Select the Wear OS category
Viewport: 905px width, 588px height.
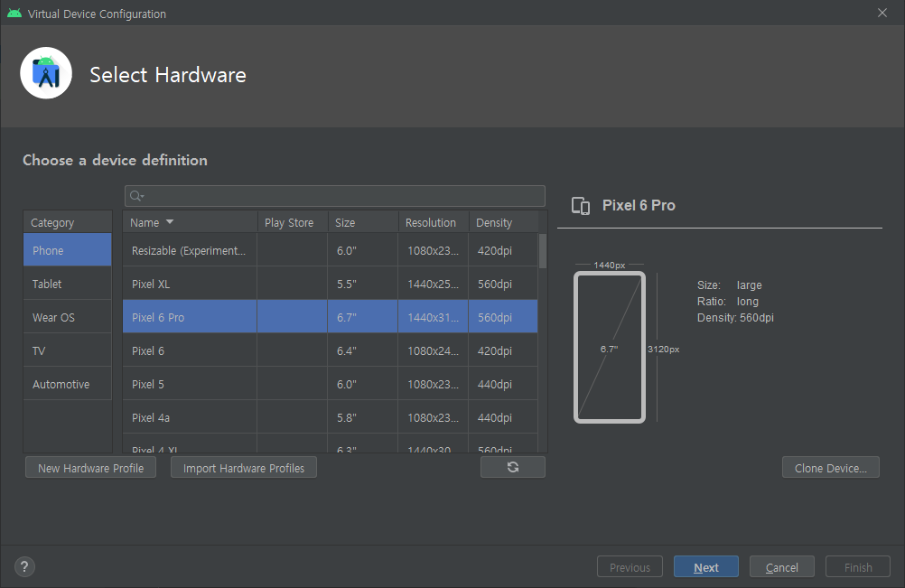pyautogui.click(x=68, y=317)
